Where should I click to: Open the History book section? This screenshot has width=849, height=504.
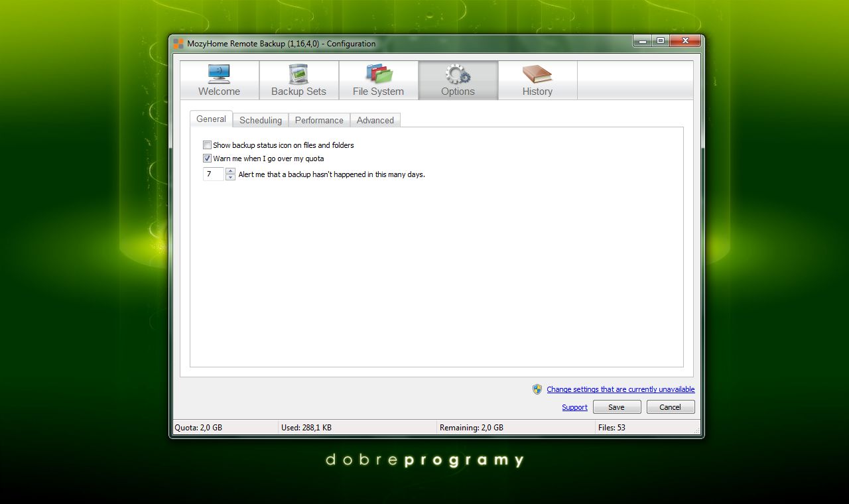538,80
